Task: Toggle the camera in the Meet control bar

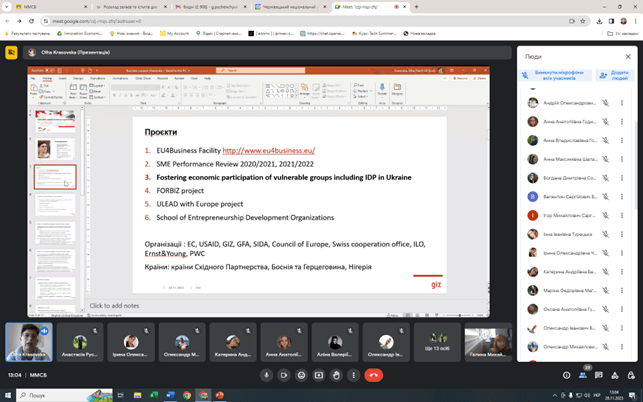Action: (x=284, y=375)
